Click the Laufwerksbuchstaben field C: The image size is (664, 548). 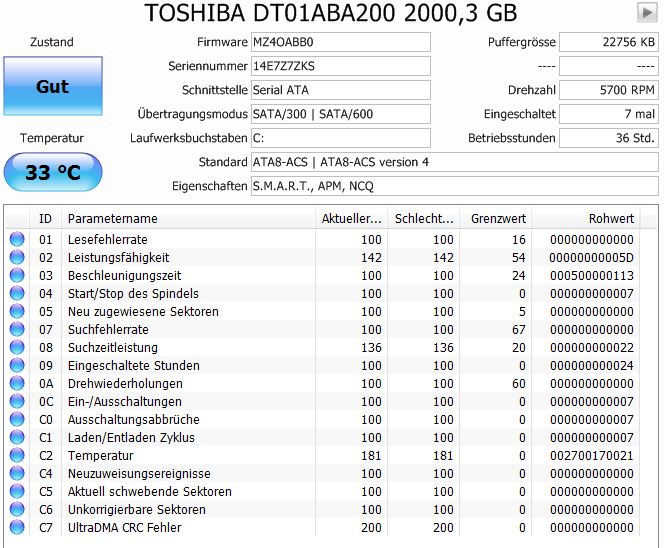click(341, 138)
